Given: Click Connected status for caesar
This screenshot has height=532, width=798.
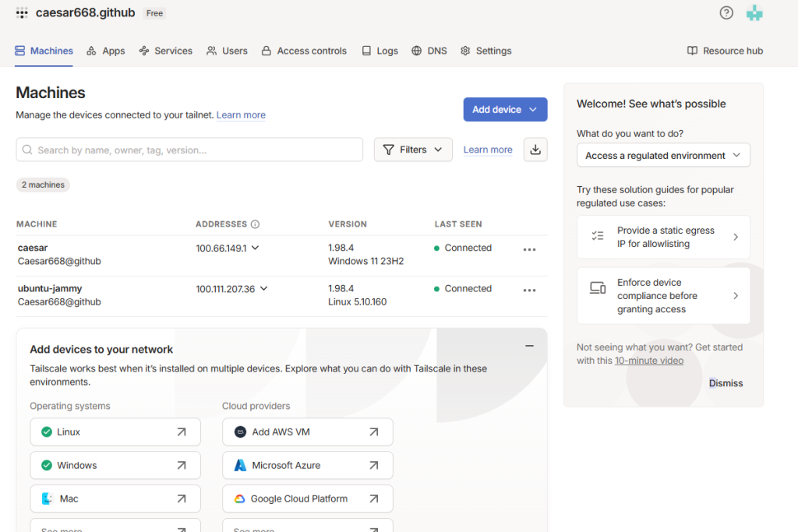Looking at the screenshot, I should click(463, 248).
